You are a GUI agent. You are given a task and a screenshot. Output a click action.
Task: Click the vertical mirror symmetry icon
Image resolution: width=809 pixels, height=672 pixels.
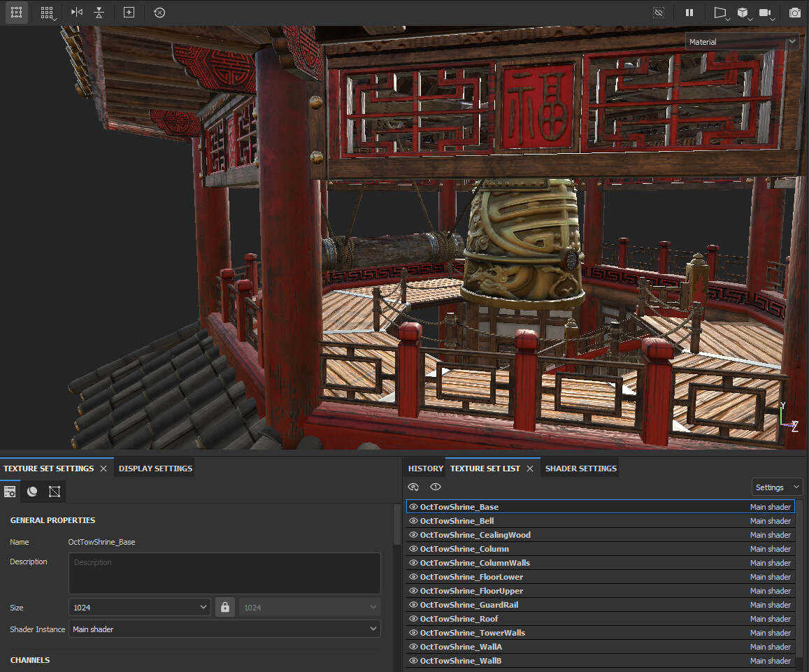[x=99, y=13]
